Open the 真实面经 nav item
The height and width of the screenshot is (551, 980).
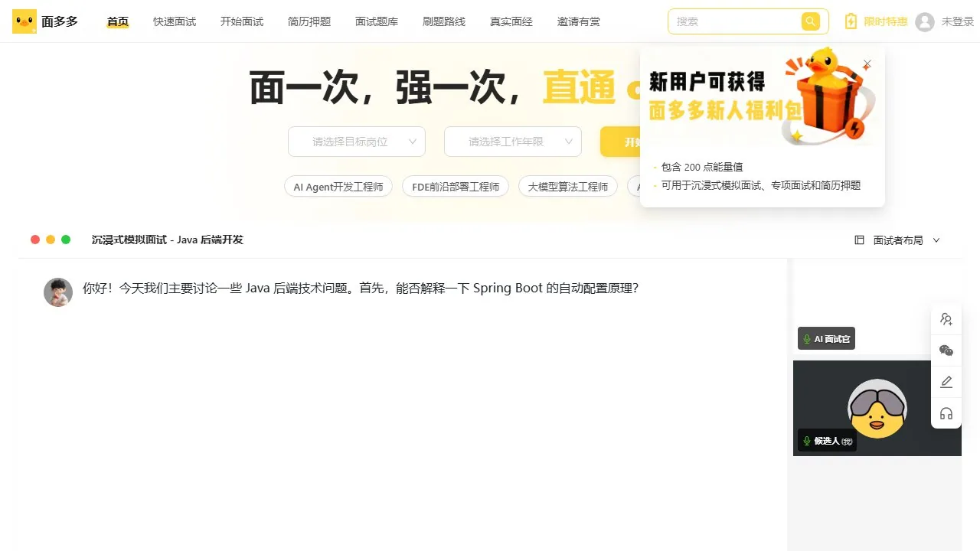tap(511, 21)
